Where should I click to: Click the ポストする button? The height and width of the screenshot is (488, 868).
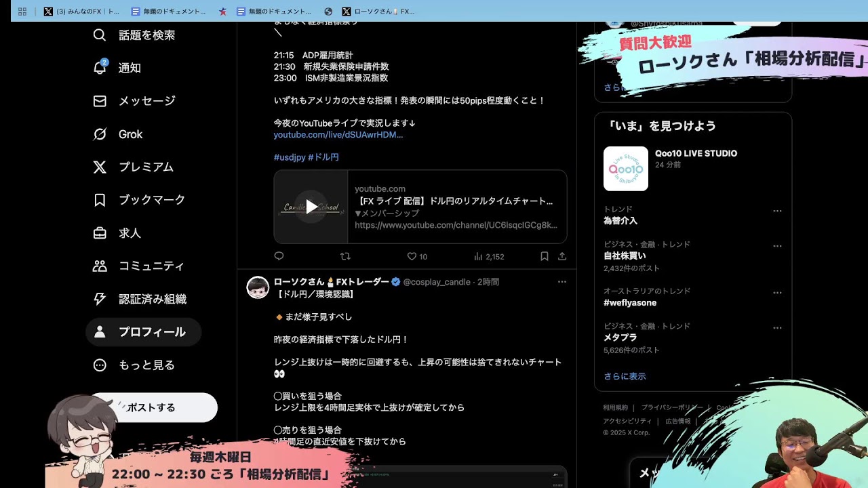(154, 407)
